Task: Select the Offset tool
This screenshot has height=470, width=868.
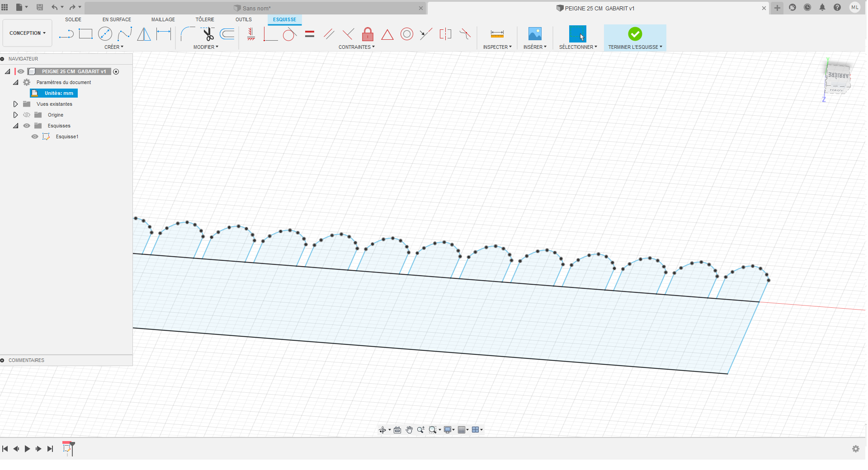Action: click(227, 34)
